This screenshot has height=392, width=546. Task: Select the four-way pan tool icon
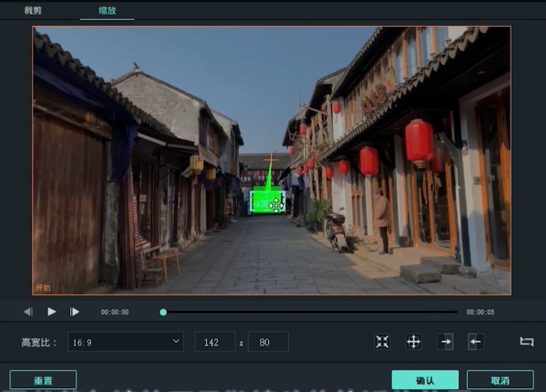pos(414,342)
